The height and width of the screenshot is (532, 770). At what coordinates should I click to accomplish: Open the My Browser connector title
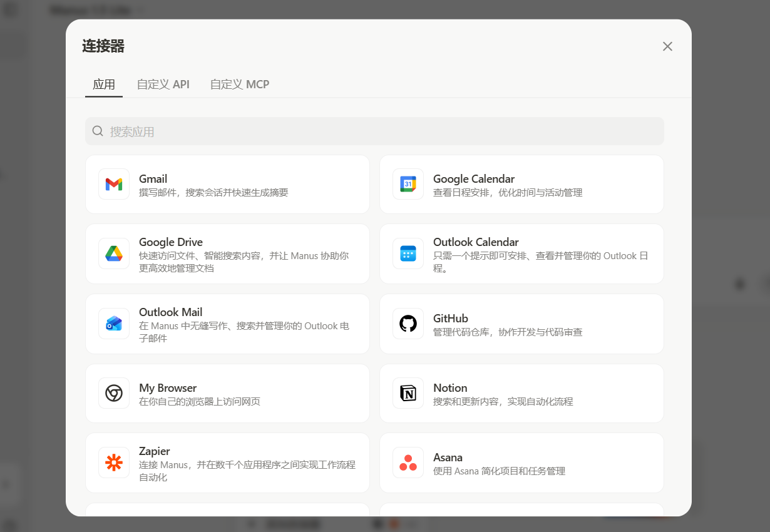click(x=168, y=388)
